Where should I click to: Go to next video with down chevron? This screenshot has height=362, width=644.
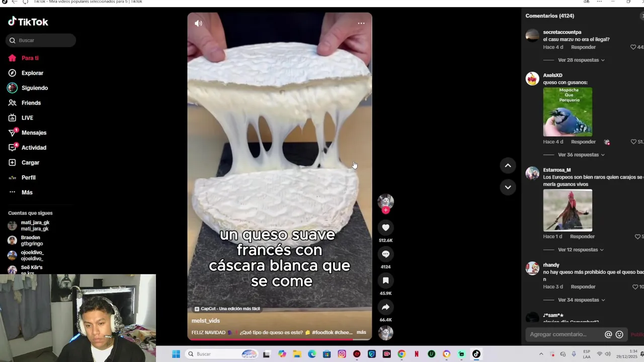[508, 187]
